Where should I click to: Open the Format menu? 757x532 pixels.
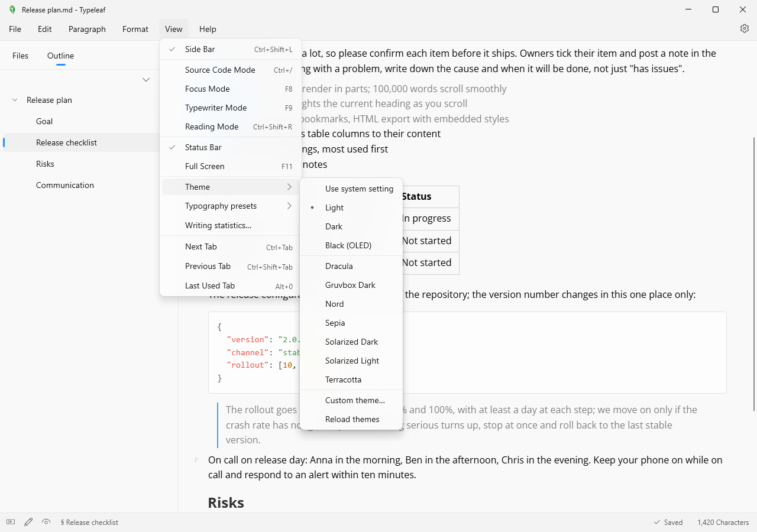point(135,29)
